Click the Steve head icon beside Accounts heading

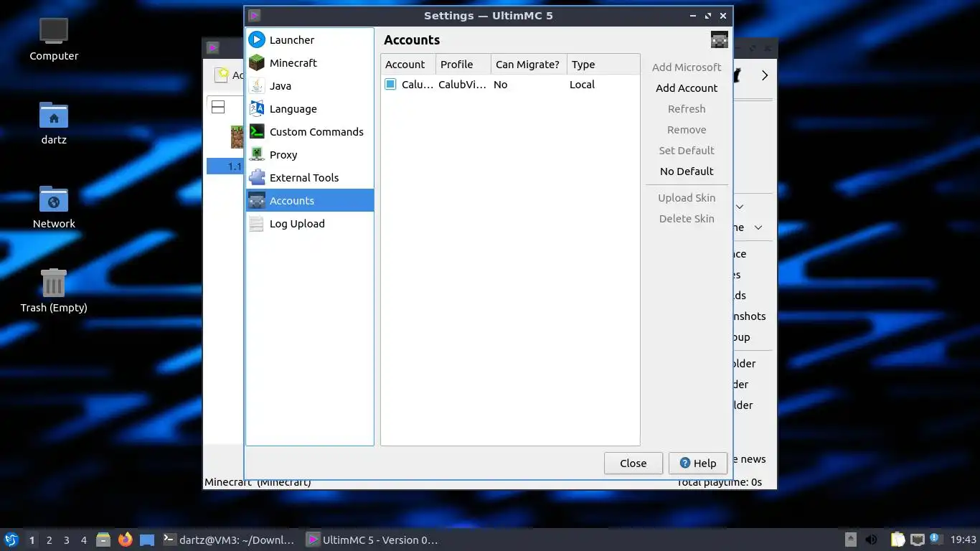point(719,40)
